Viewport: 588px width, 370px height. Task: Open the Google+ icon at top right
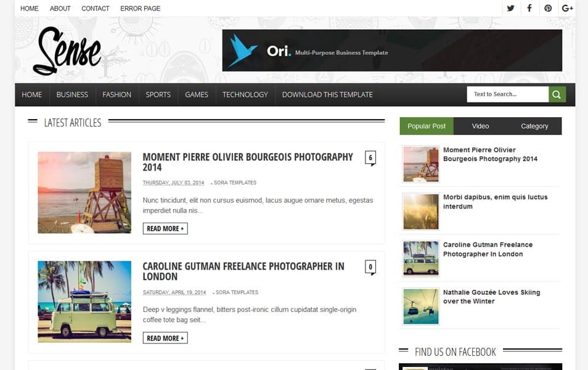tap(566, 8)
